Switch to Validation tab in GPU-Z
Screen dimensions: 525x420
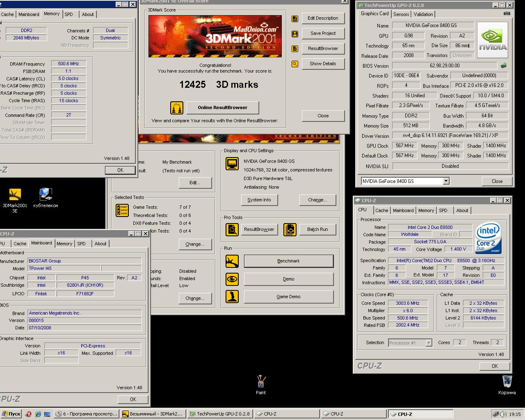point(423,14)
